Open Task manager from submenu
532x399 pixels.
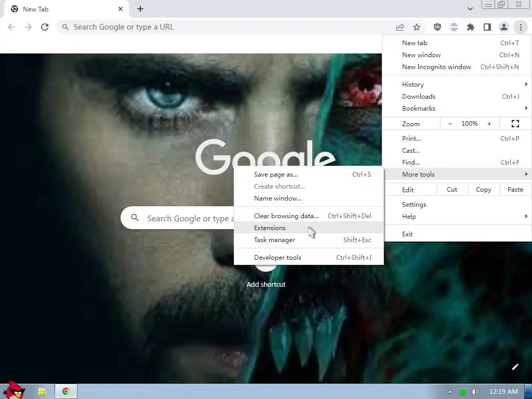coord(309,240)
